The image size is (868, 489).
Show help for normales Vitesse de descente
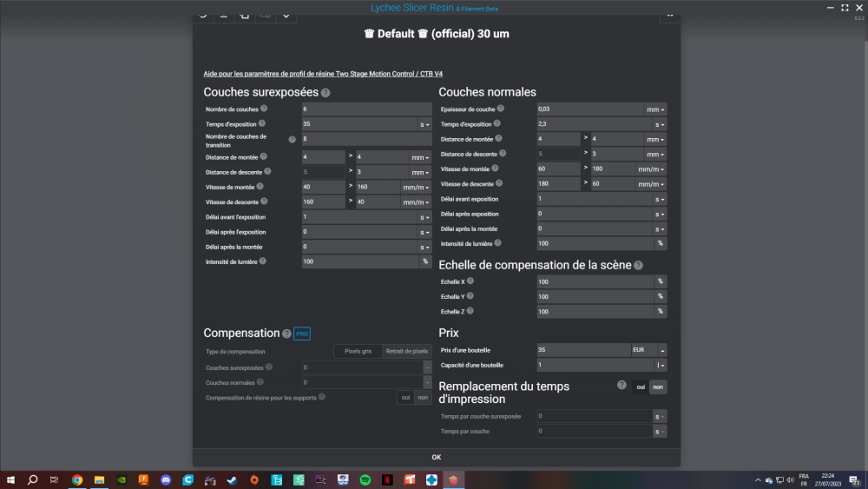(499, 183)
